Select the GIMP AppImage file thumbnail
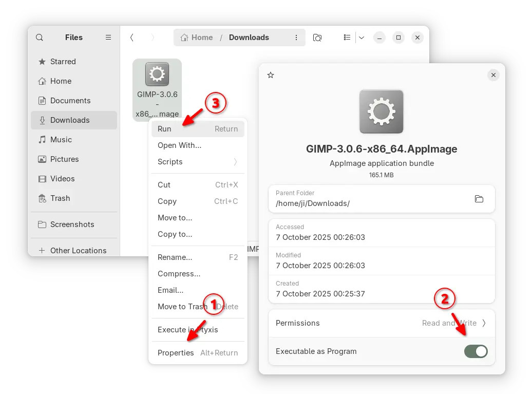 point(157,74)
